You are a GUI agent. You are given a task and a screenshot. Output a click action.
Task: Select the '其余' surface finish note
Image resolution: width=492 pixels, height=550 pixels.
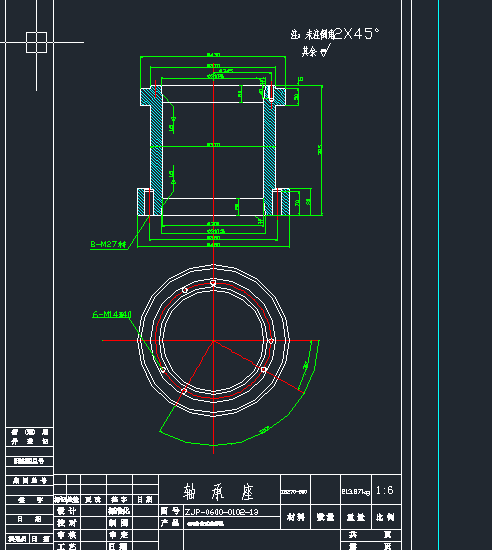309,52
